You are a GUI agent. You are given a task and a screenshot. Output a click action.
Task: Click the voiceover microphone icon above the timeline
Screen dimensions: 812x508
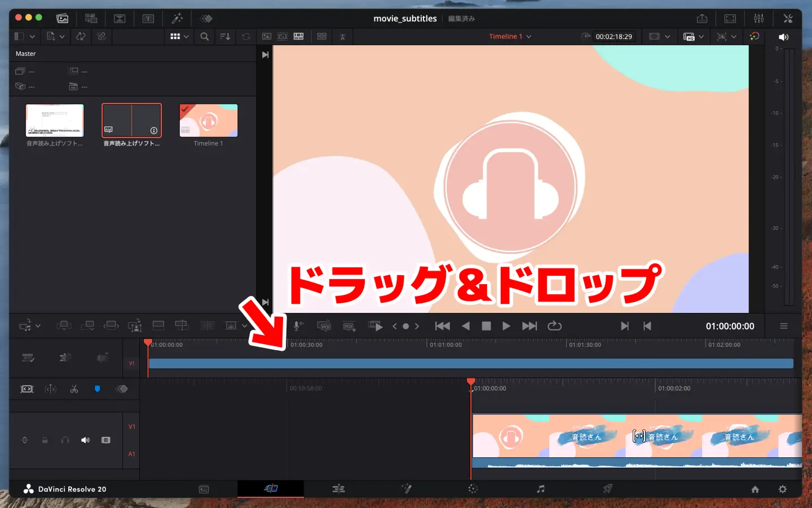(298, 325)
